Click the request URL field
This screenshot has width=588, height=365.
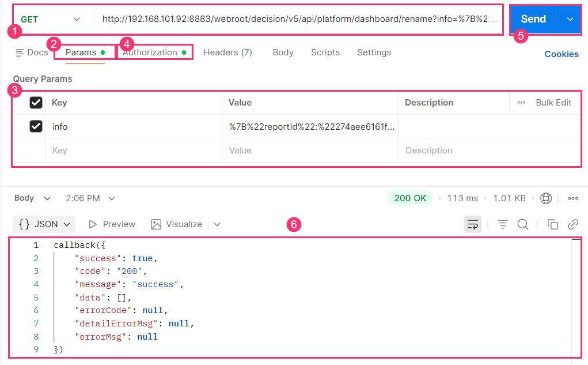[299, 19]
